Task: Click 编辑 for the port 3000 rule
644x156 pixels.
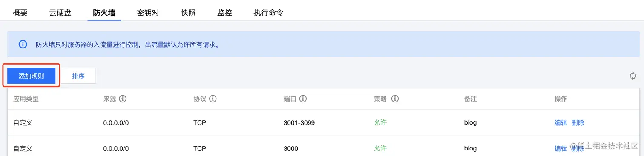Action: tap(561, 149)
